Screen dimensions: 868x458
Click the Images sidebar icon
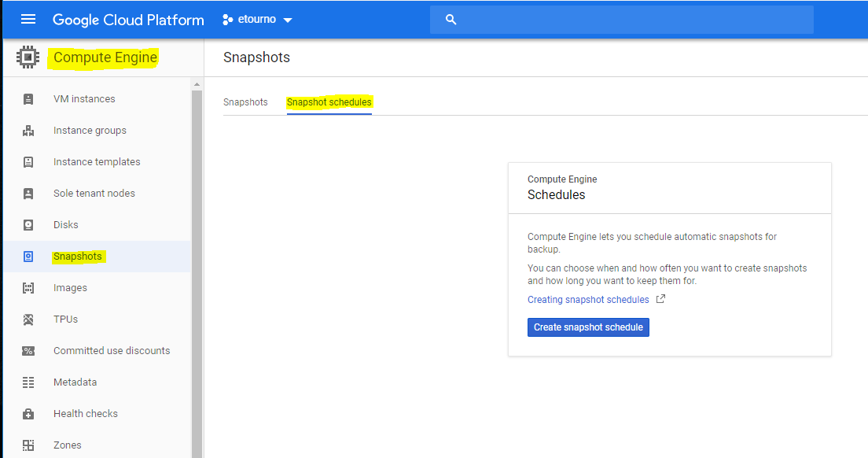(x=28, y=288)
